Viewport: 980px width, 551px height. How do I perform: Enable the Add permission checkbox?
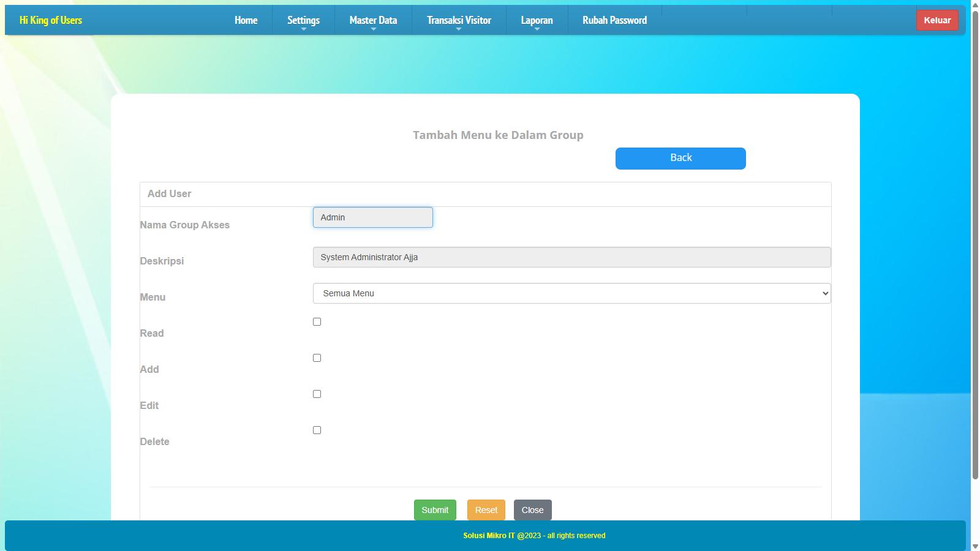click(x=317, y=358)
